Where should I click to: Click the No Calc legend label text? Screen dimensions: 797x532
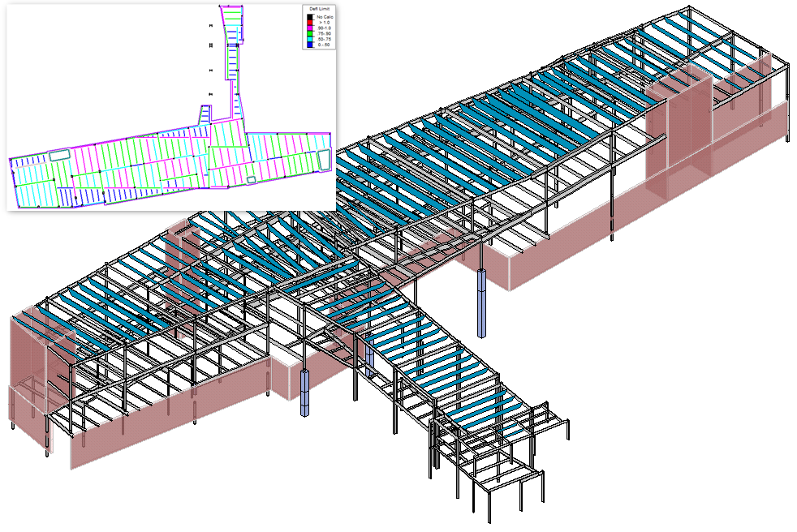pos(325,17)
